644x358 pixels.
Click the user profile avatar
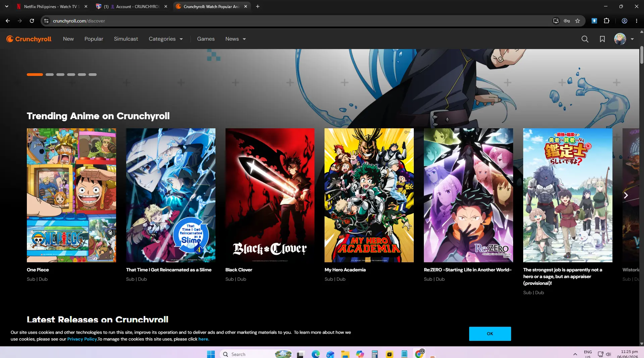[x=620, y=39]
